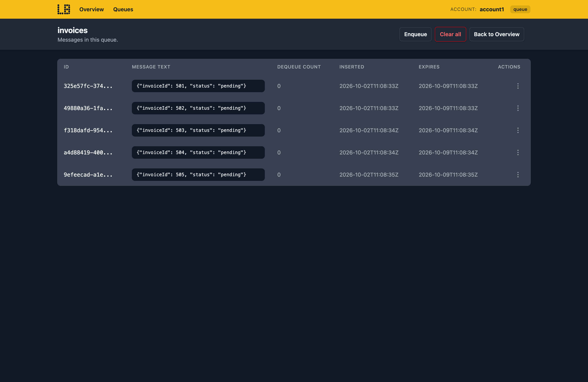Click expires time 2026-10-09T11:08:35Z
Viewport: 588px width, 382px height.
[x=448, y=175]
